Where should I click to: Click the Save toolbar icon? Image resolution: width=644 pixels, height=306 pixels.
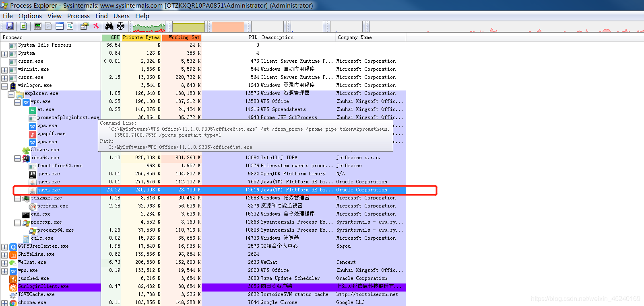tap(10, 26)
